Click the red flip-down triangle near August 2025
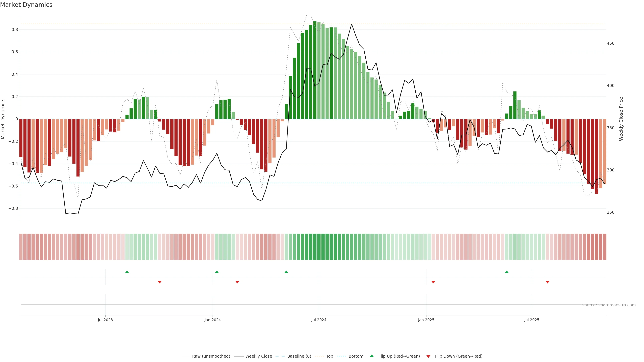Viewport: 644px width, 362px height. pyautogui.click(x=548, y=282)
